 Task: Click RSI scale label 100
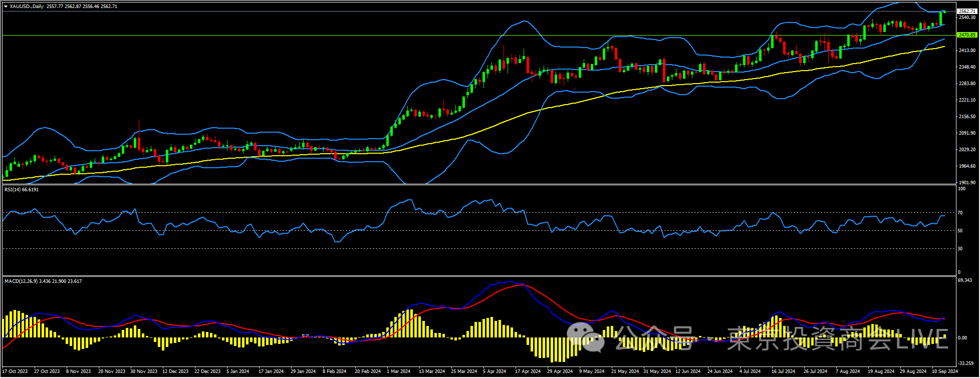(x=961, y=189)
